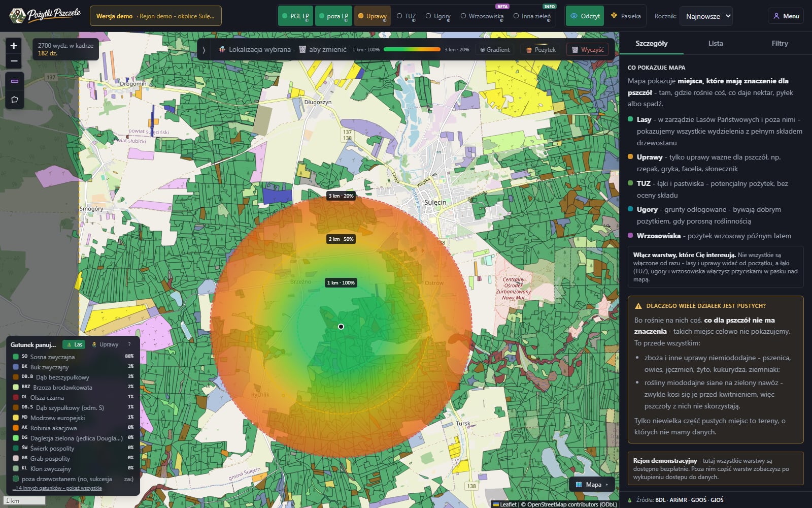
Task: Open the Menu button
Action: [x=786, y=16]
